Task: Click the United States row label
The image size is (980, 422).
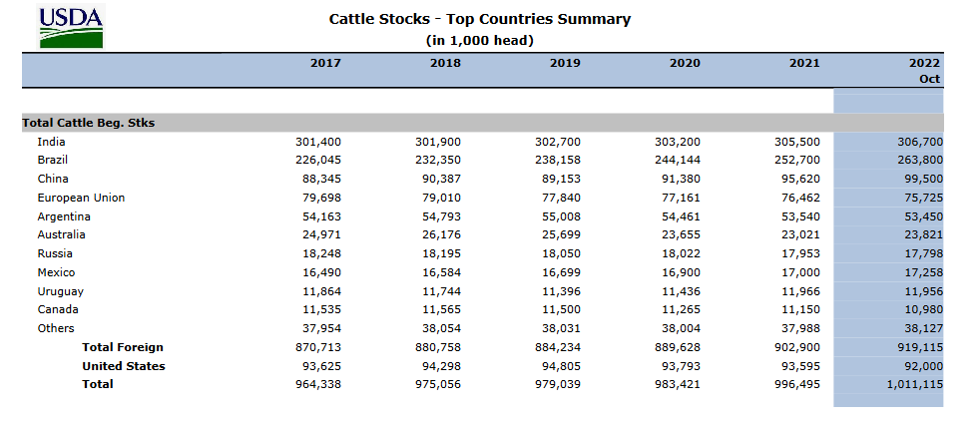Action: (x=123, y=366)
